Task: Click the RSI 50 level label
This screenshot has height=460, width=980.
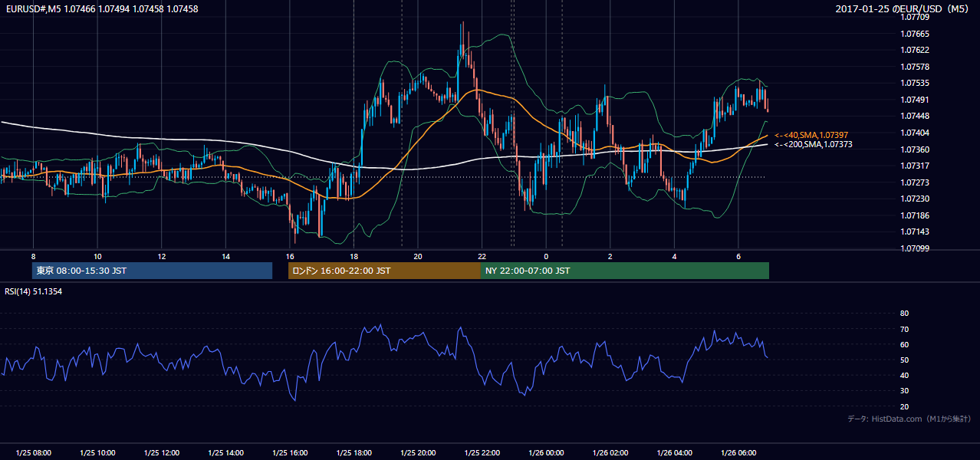Action: pos(904,360)
